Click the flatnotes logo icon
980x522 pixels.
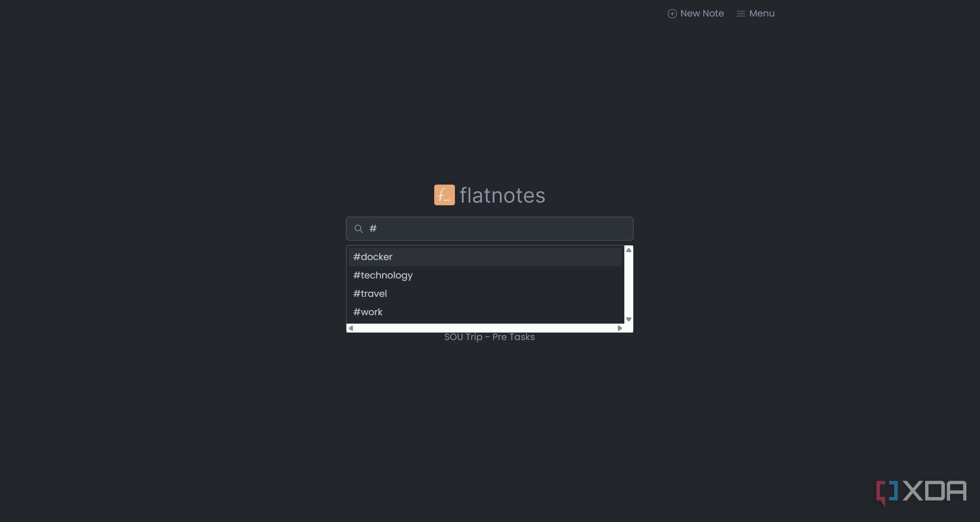(444, 195)
